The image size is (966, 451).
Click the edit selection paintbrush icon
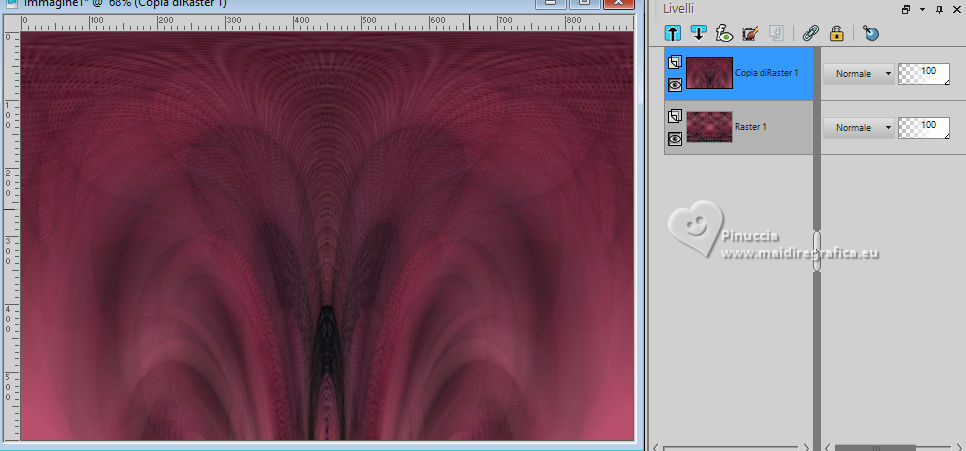click(750, 33)
